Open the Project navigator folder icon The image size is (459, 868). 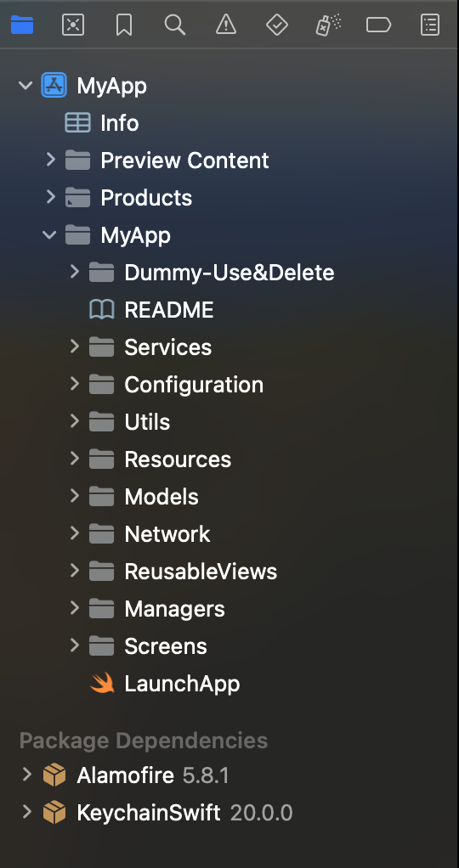pos(22,25)
